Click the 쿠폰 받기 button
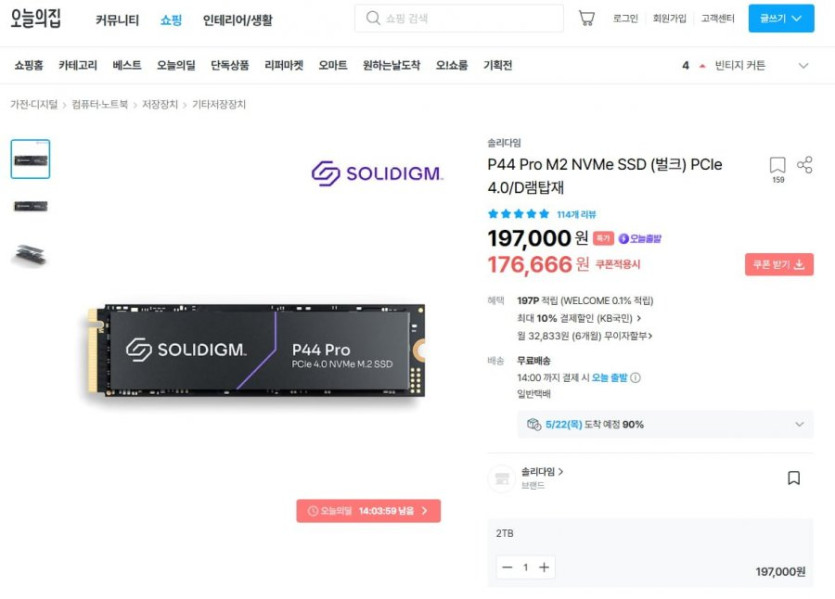 point(779,265)
